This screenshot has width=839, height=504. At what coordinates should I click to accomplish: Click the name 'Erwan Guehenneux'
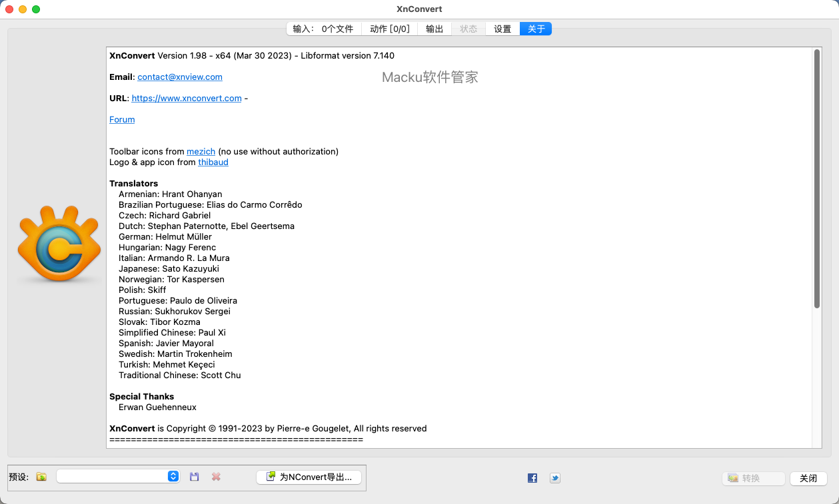coord(157,407)
